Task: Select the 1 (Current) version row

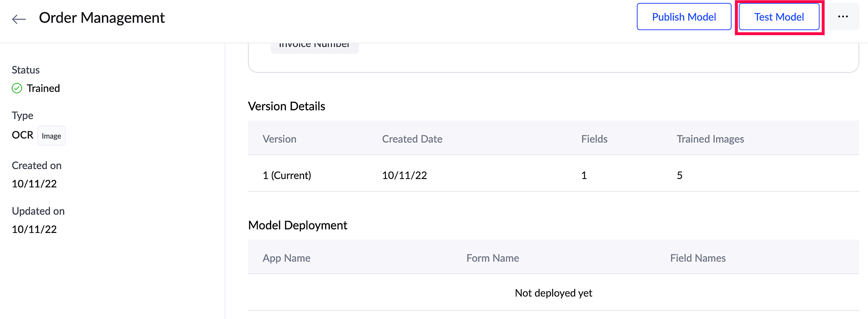Action: tap(287, 175)
